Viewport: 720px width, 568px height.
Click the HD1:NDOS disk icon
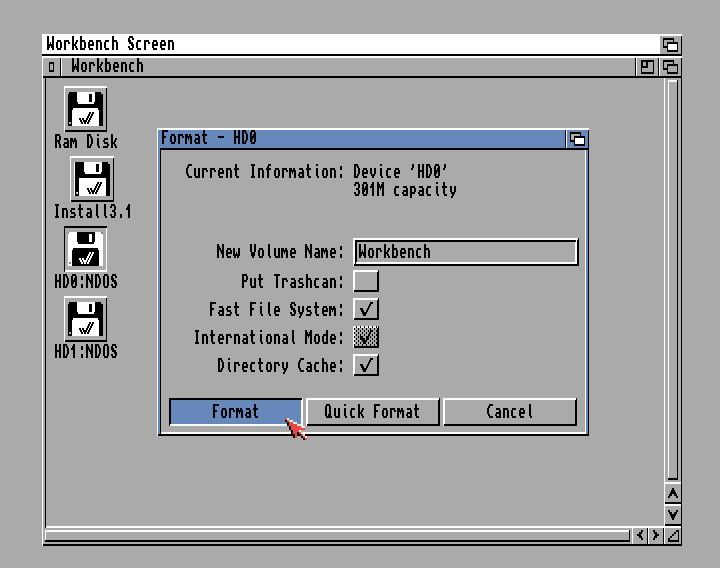click(x=85, y=320)
